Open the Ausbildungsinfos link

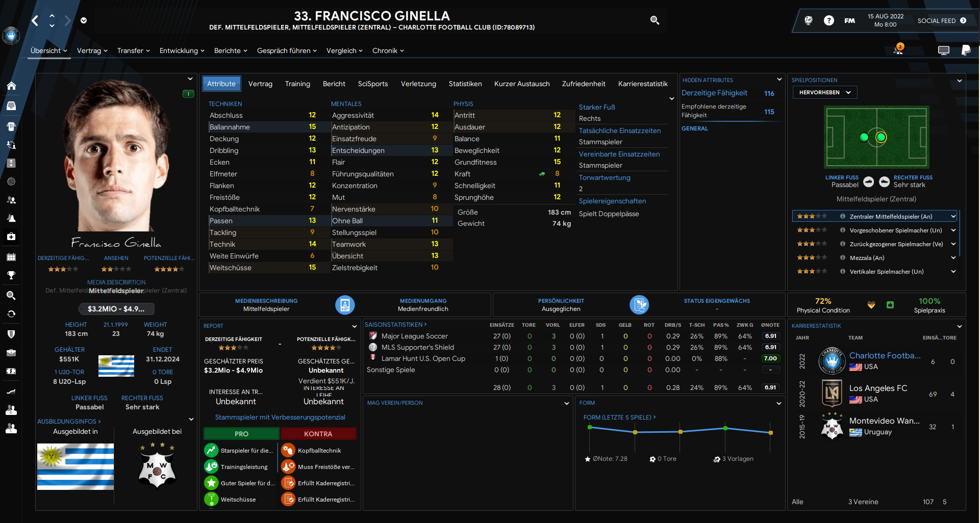tap(69, 421)
